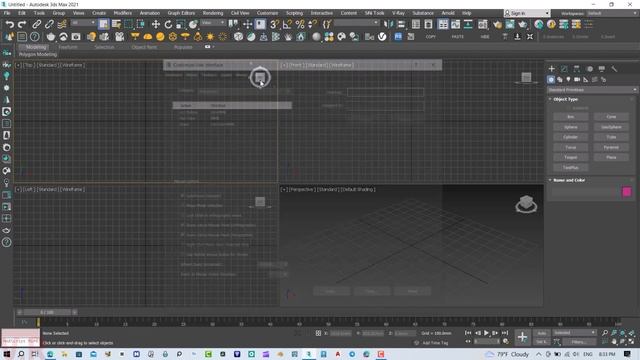Choose the Select and Rotate tool
Screen dimensions: 640x360
point(168,24)
